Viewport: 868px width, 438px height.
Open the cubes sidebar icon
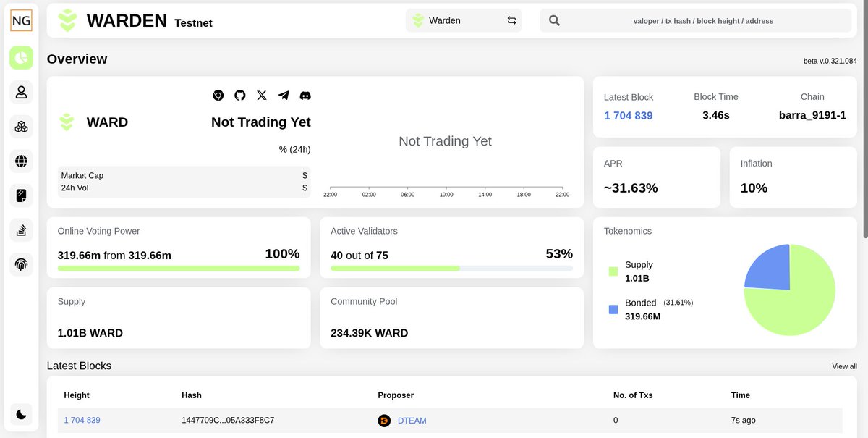tap(21, 127)
